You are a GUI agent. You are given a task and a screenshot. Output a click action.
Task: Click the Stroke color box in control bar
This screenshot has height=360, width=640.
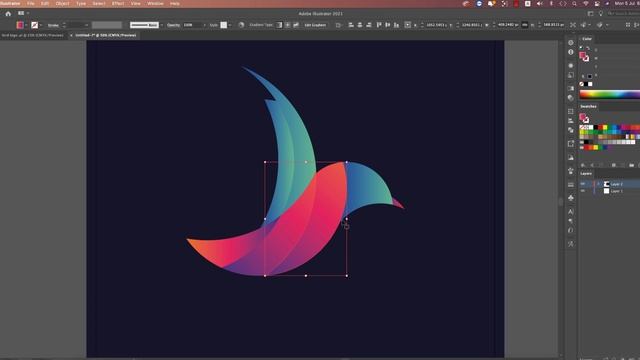35,25
